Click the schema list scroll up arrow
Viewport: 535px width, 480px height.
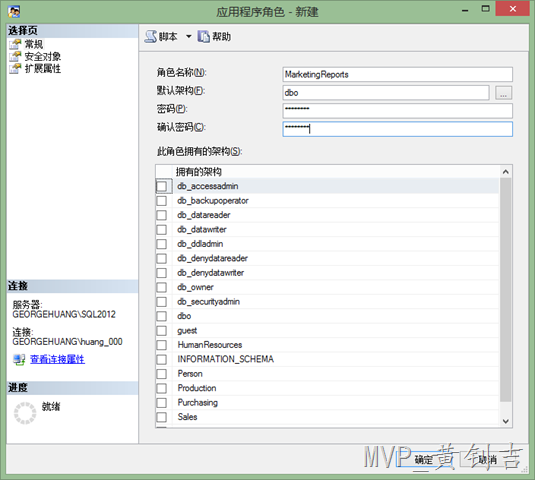(506, 172)
